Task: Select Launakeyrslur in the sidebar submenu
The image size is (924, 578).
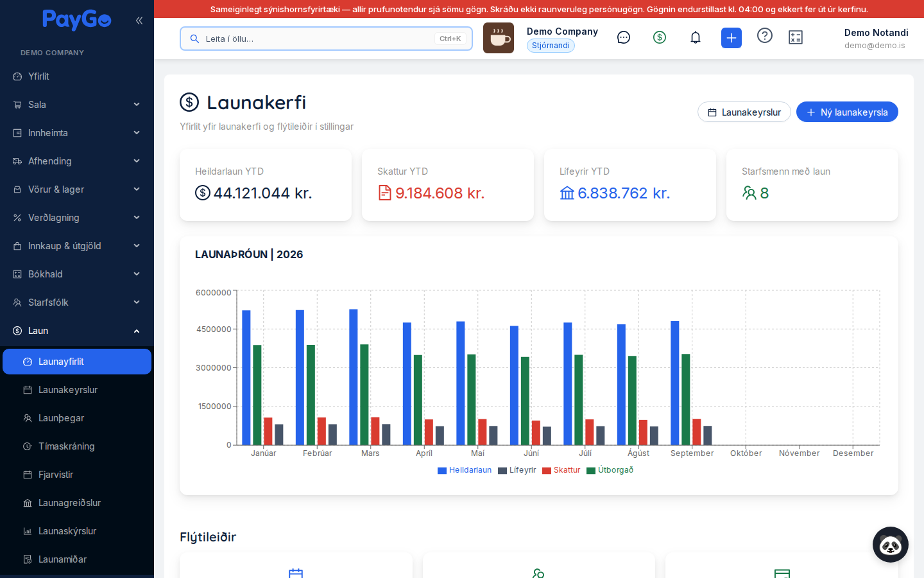Action: click(x=77, y=390)
